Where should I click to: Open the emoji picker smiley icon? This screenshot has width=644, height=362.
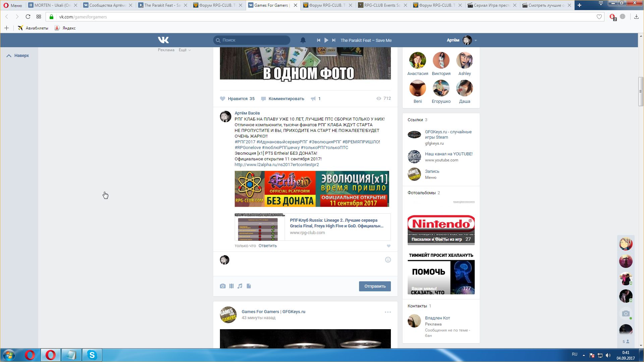[x=388, y=260]
